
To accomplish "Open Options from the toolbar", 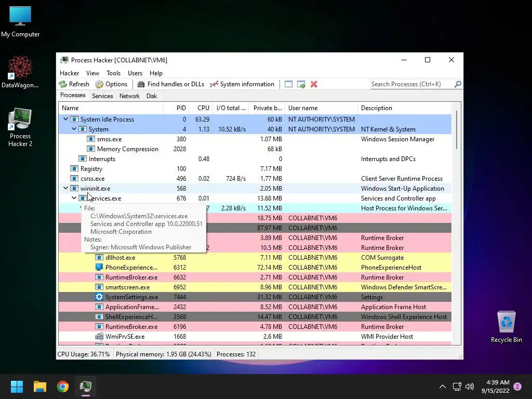I will click(x=111, y=84).
